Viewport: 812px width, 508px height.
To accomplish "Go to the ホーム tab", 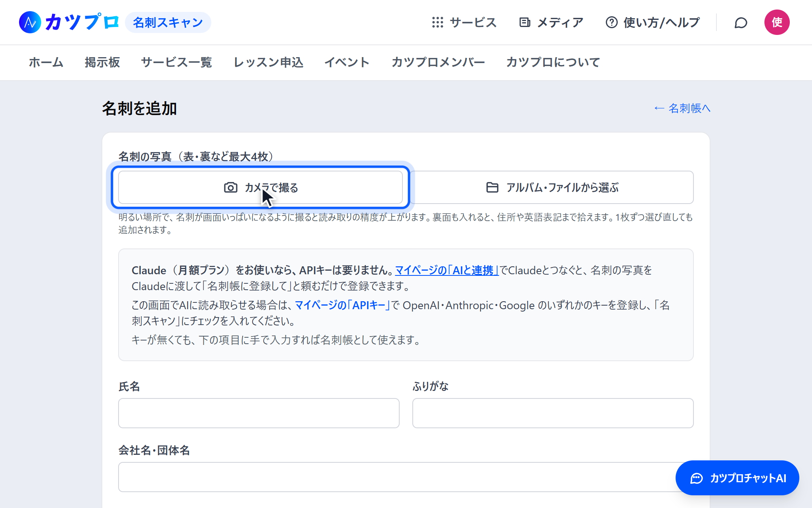I will 46,62.
